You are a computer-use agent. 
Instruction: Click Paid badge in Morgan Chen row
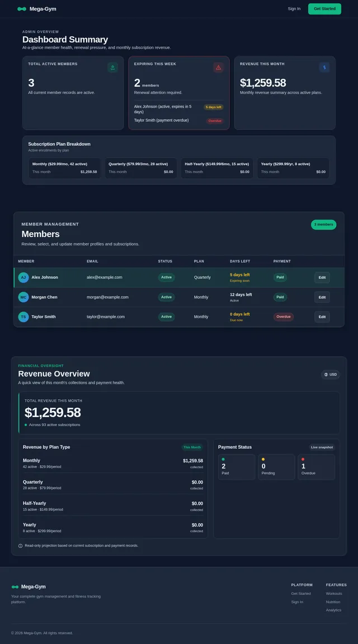point(280,297)
